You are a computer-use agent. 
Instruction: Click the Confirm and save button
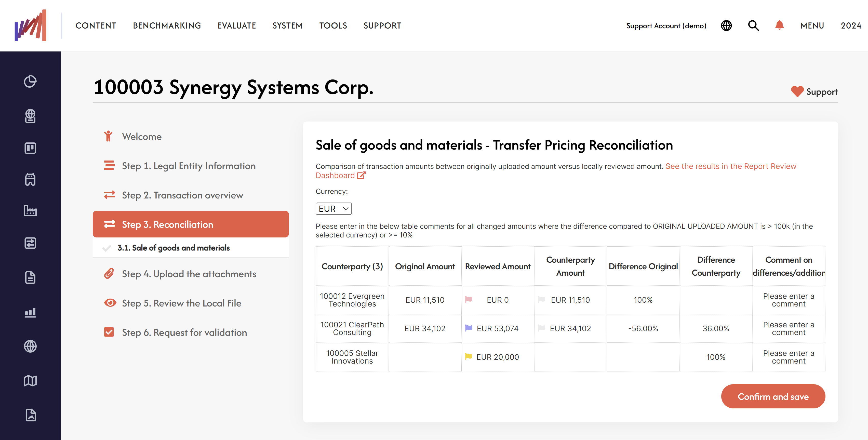point(773,396)
